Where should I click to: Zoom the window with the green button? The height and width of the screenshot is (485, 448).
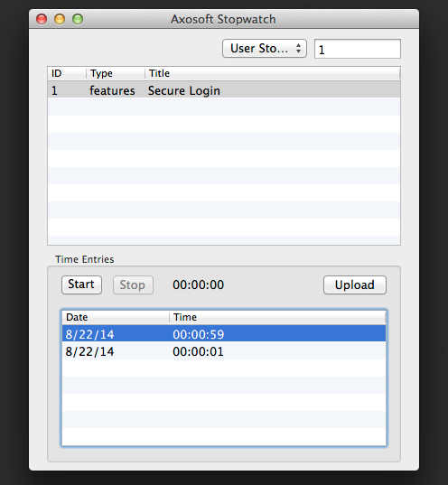tap(78, 19)
